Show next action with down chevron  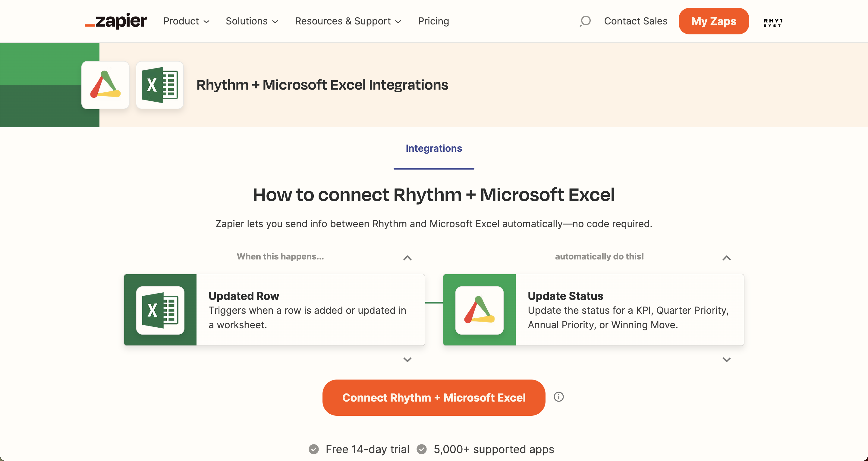[726, 360]
